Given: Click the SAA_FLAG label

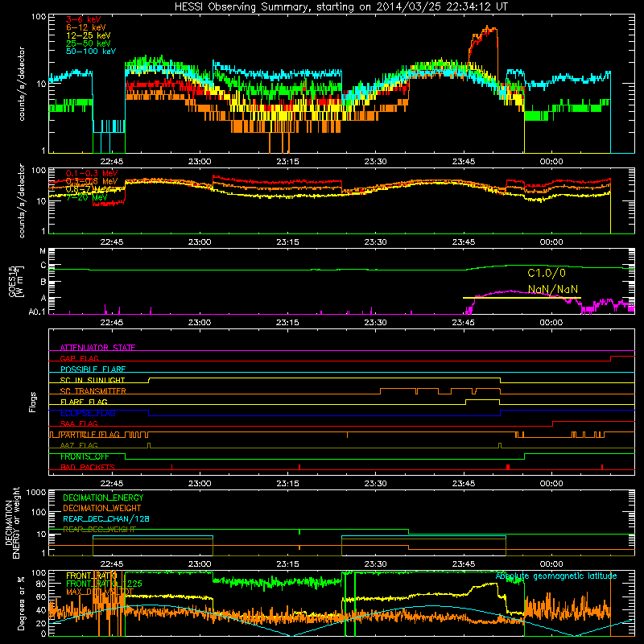Looking at the screenshot, I should (79, 423).
